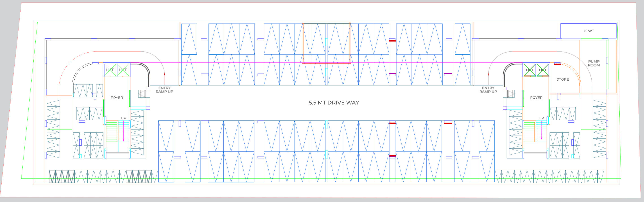
Task: Select the 5.5 MT DRIVE WAY text
Action: [x=334, y=103]
